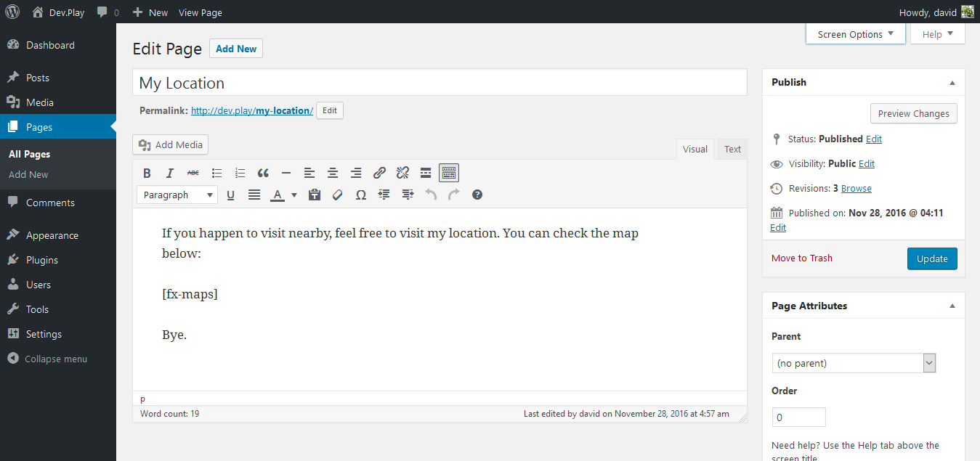The height and width of the screenshot is (461, 980).
Task: Click Add Media button
Action: 170,144
